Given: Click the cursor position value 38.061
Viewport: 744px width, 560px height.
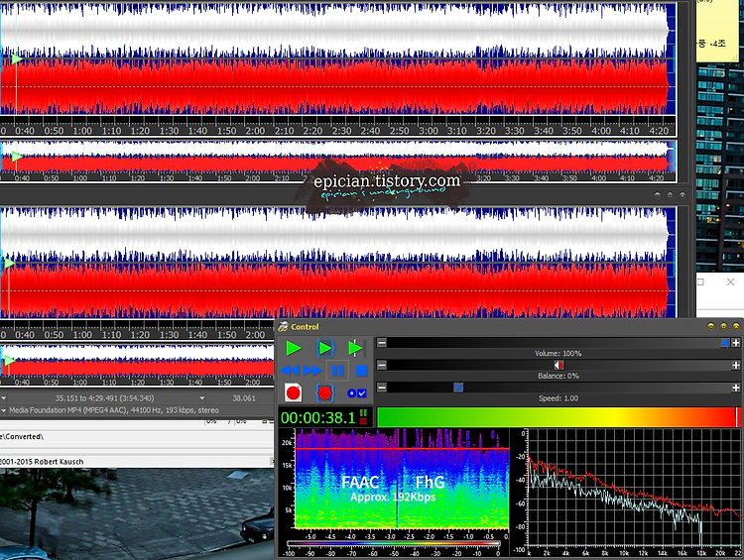Looking at the screenshot, I should pos(244,398).
